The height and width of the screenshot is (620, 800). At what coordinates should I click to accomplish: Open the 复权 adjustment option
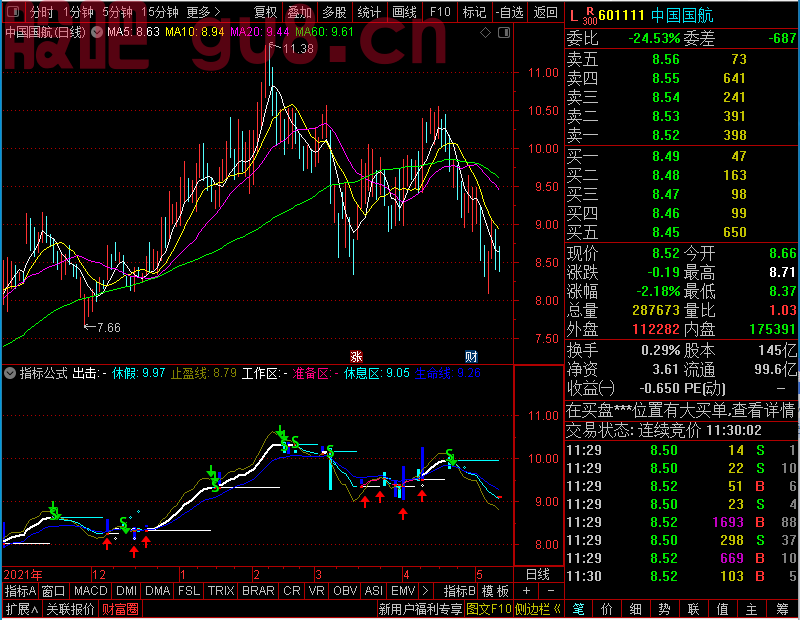pos(265,12)
